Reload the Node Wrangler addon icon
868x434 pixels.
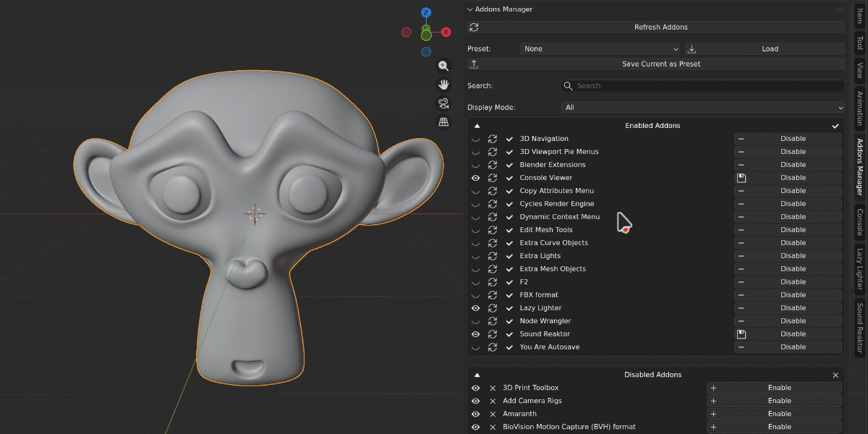coord(493,321)
